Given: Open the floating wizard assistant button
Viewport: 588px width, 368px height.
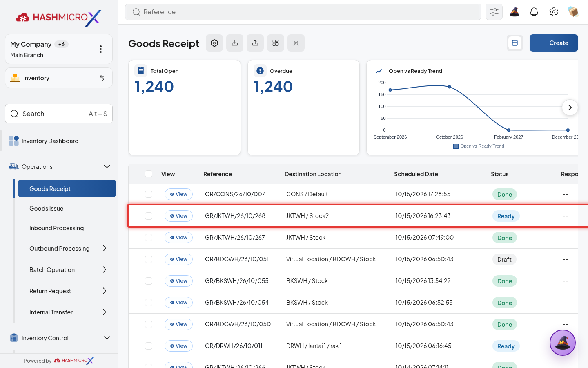Looking at the screenshot, I should click(x=563, y=343).
